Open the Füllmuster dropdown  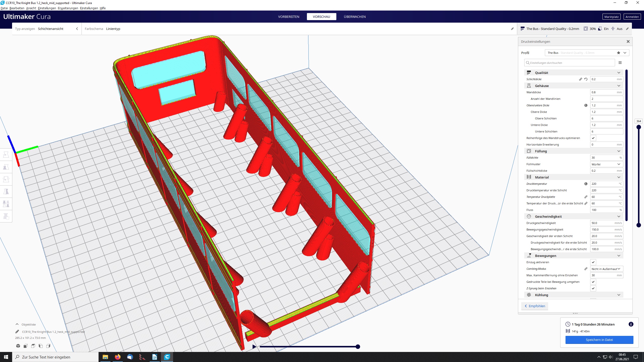[x=606, y=164]
